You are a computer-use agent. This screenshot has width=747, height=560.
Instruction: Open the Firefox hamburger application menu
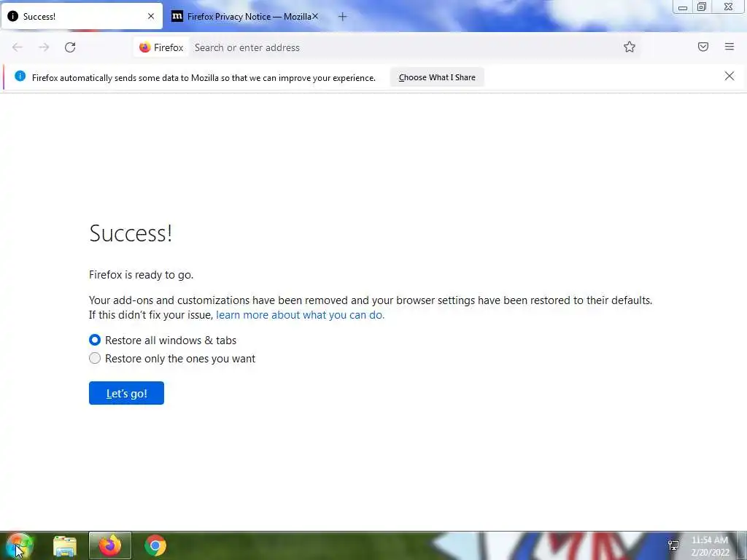coord(729,47)
